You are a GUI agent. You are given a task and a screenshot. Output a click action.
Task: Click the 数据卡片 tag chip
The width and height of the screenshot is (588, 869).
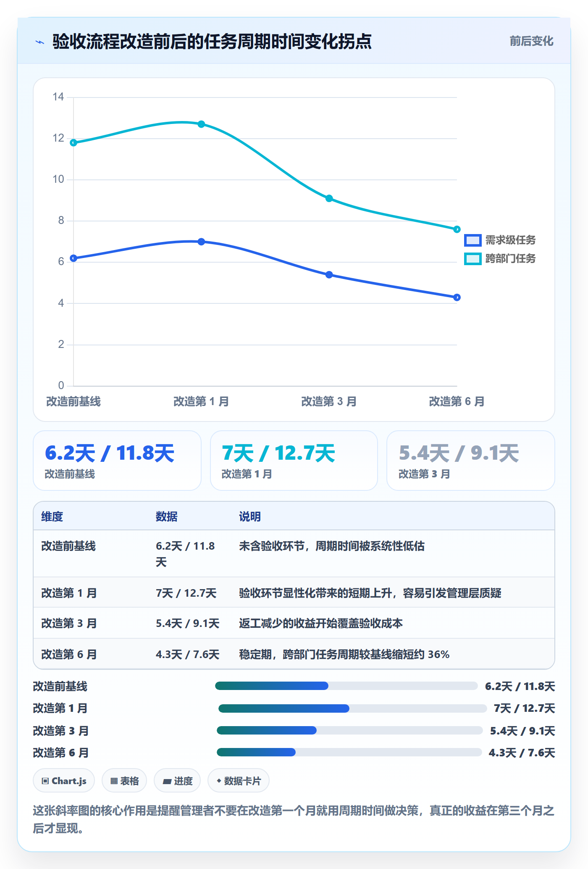239,781
